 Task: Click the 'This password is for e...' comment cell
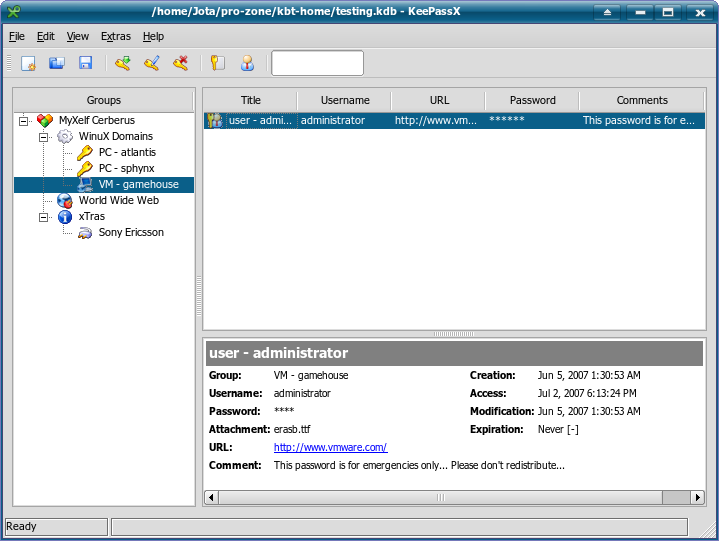642,121
